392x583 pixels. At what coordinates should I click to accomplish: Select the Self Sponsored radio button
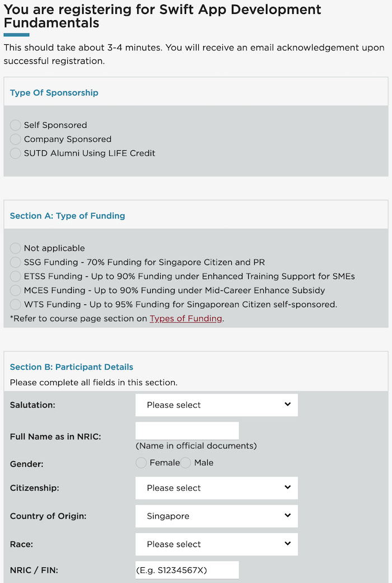pyautogui.click(x=16, y=125)
